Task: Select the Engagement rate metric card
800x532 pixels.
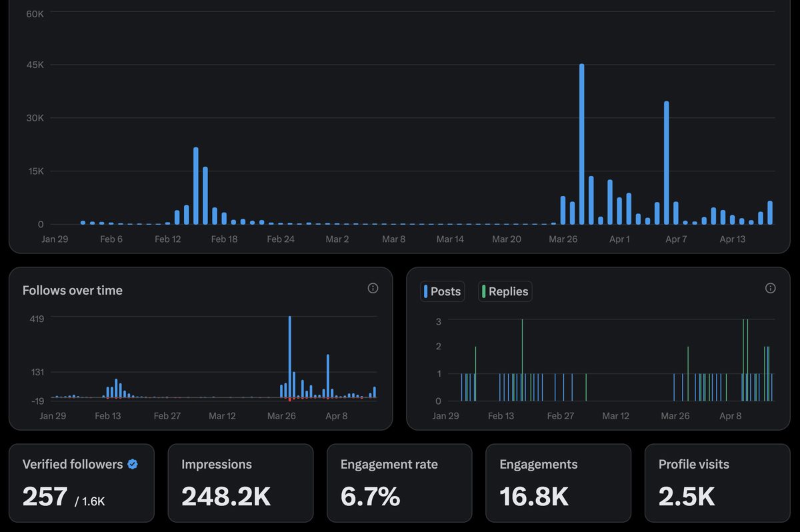Action: click(399, 483)
